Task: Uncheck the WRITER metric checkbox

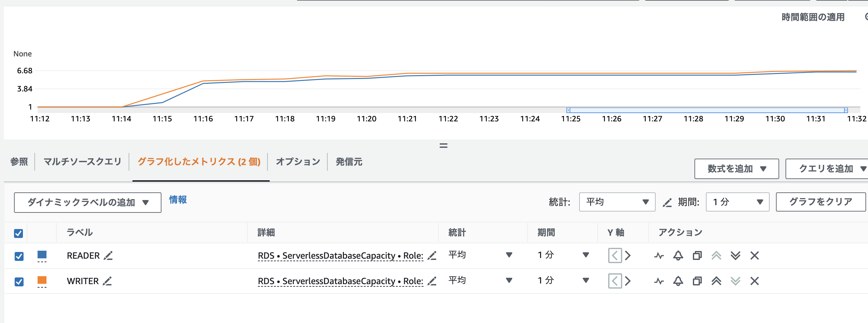Action: tap(19, 282)
